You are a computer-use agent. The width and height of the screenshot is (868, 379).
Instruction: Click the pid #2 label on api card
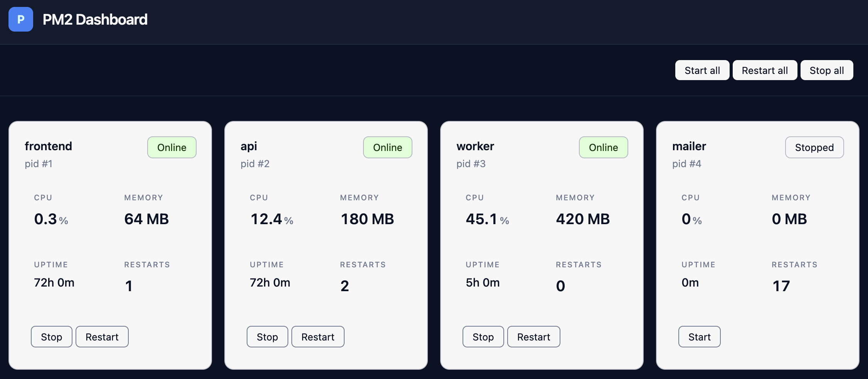(x=255, y=164)
